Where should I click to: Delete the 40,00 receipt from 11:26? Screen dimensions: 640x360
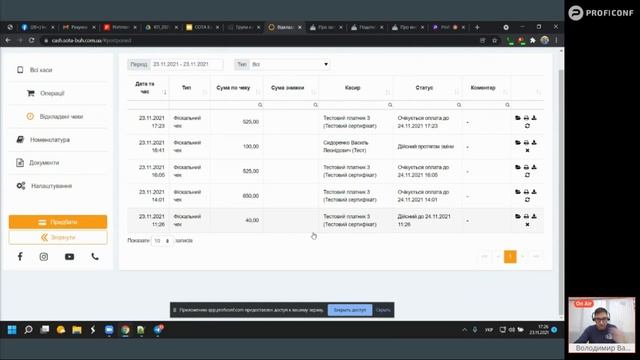527,224
